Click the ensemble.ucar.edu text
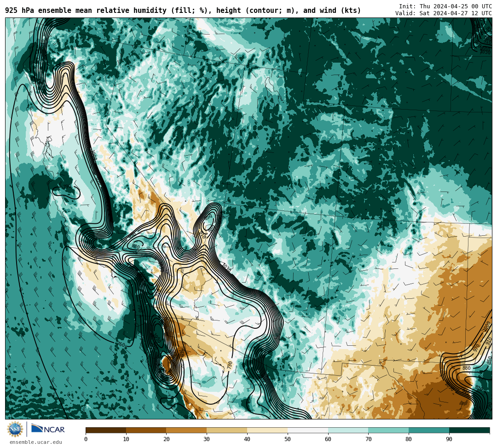The image size is (497, 448). [36, 442]
